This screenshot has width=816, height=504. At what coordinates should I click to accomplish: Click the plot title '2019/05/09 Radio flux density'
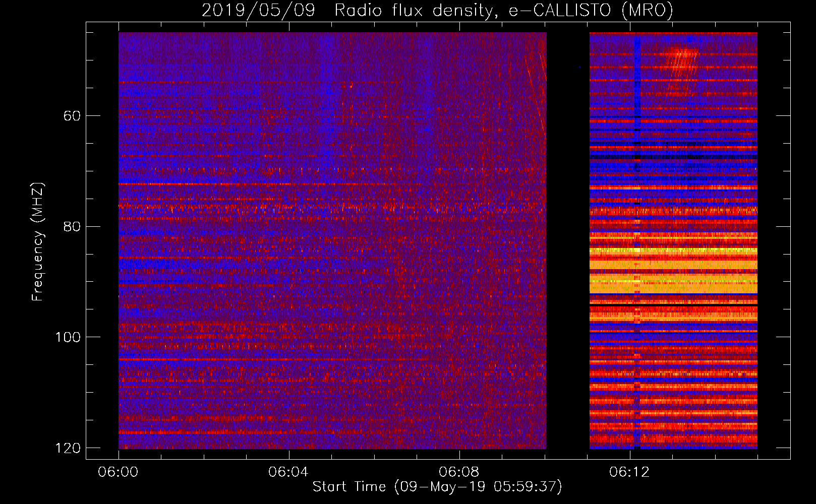point(438,10)
